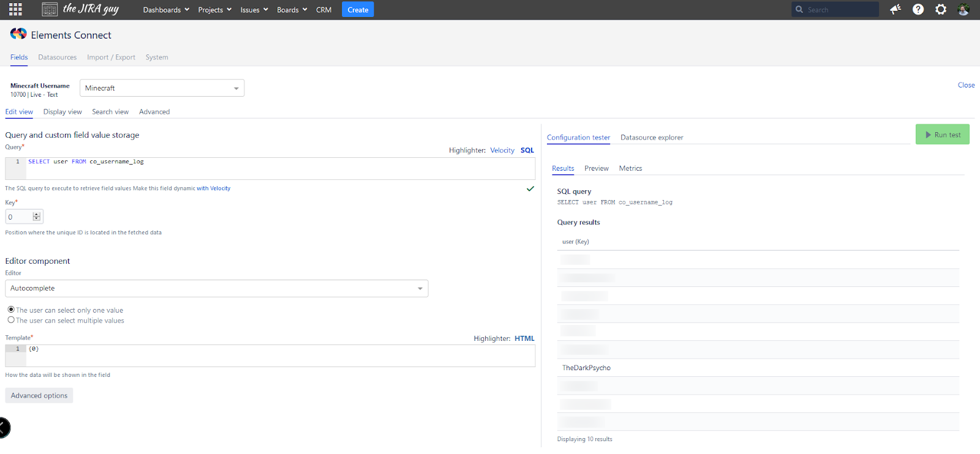980x454 pixels.
Task: Expand the Dashboards menu
Action: click(166, 10)
